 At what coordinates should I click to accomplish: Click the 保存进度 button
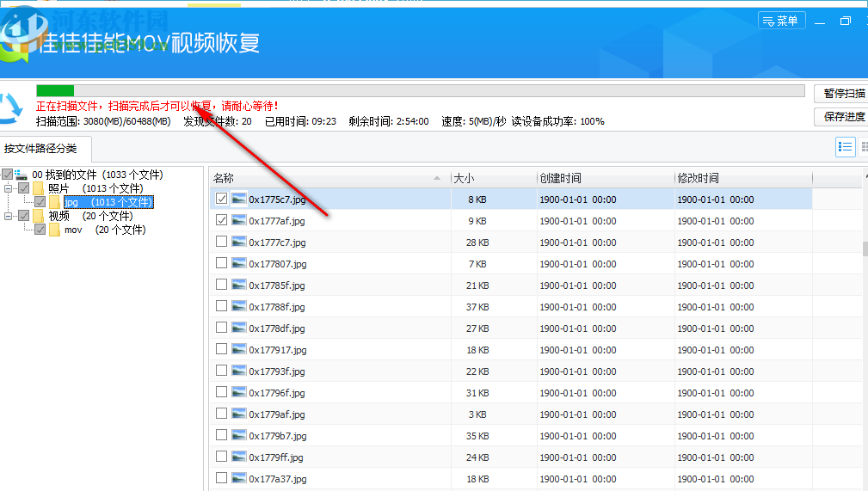841,117
